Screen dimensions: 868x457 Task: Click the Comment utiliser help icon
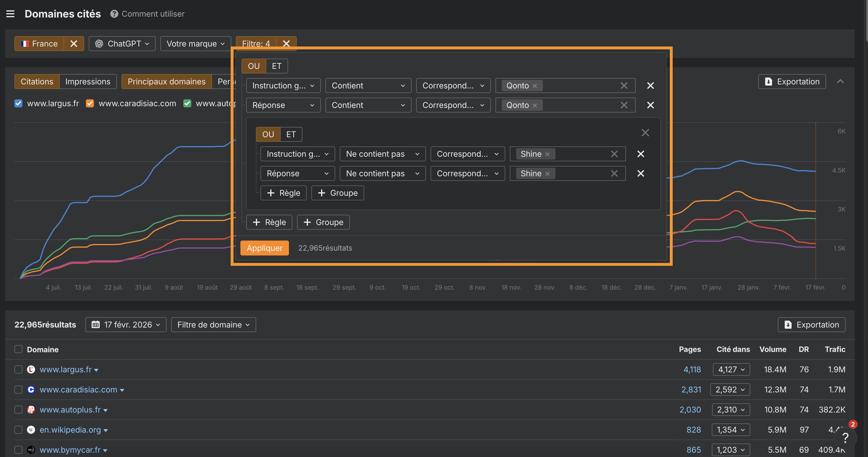point(114,14)
